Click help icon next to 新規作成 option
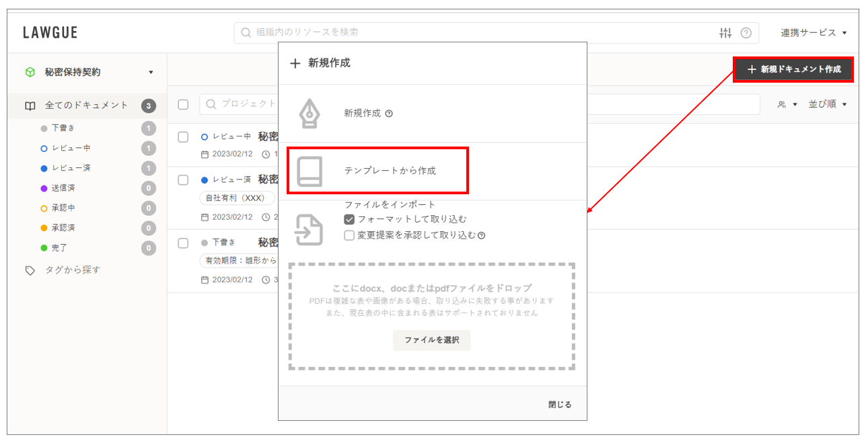Screen dimensions: 868x441 389,114
